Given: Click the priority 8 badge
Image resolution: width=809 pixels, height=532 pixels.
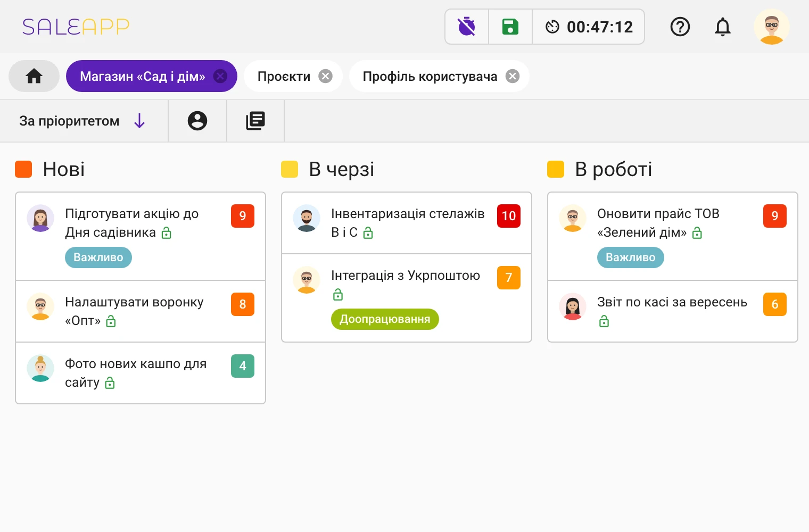Looking at the screenshot, I should tap(243, 304).
